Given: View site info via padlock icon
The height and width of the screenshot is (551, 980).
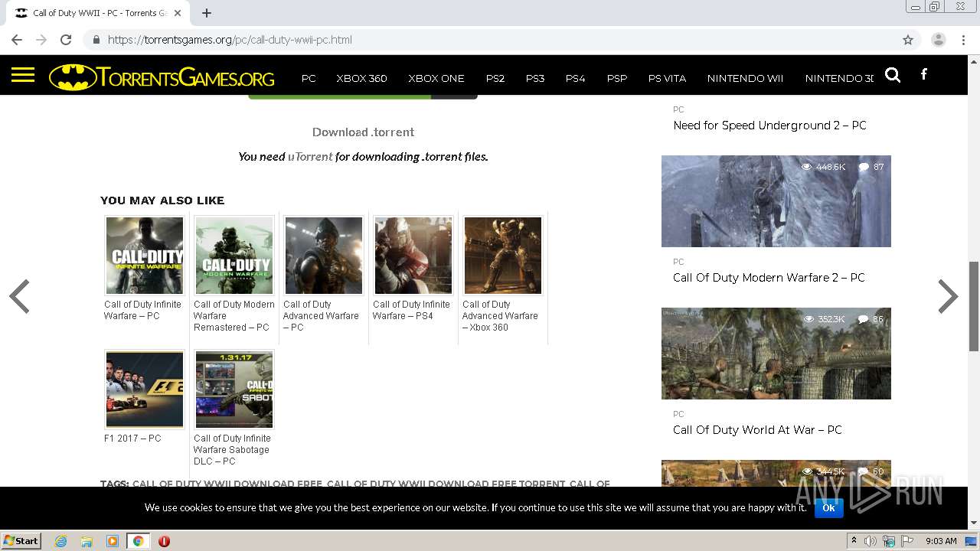Looking at the screenshot, I should (x=96, y=40).
